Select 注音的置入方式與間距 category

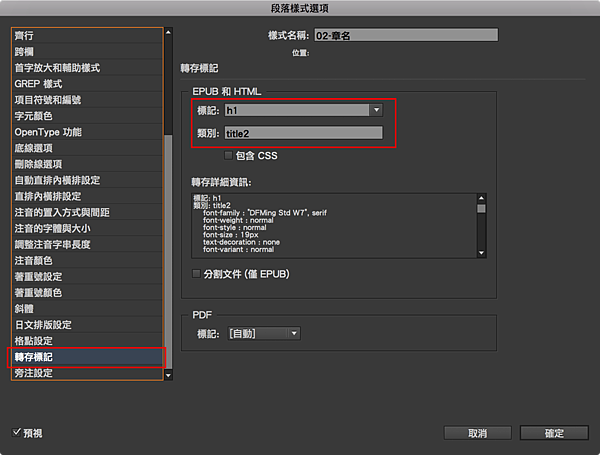87,212
